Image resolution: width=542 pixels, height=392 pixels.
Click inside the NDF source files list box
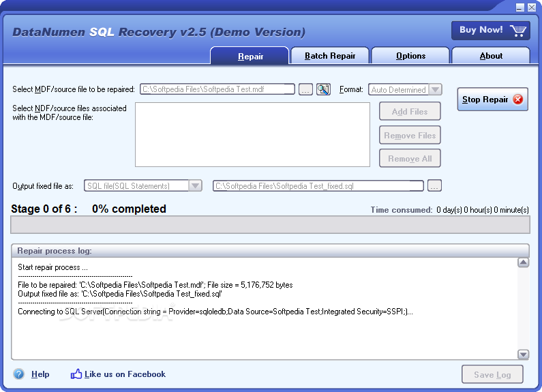pyautogui.click(x=252, y=134)
